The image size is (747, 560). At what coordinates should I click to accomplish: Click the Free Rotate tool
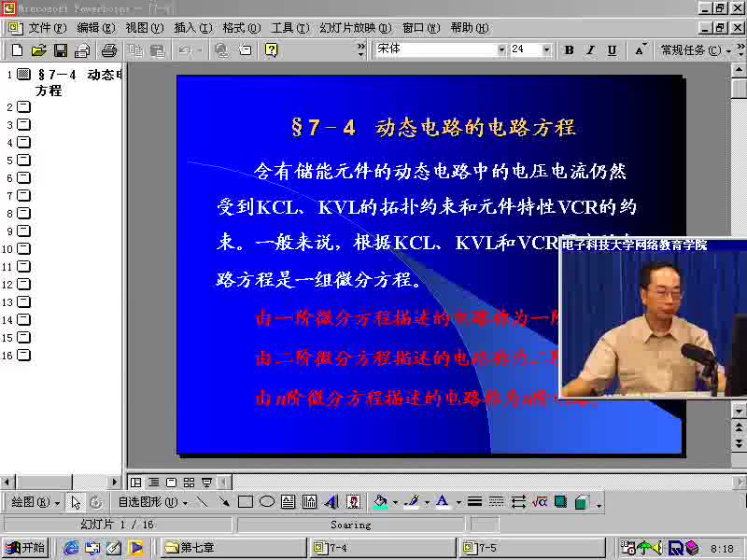[x=96, y=502]
